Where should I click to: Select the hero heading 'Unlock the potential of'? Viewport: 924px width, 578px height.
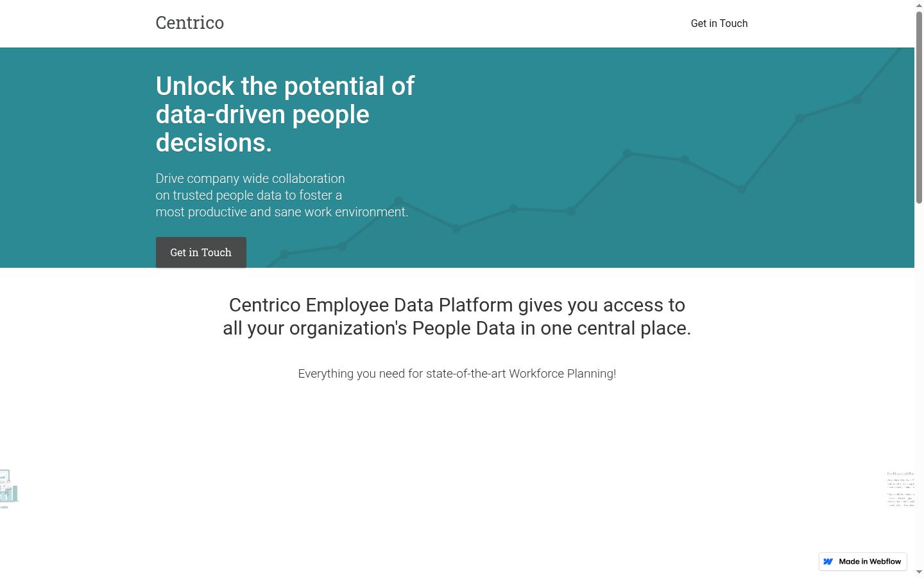pos(286,86)
